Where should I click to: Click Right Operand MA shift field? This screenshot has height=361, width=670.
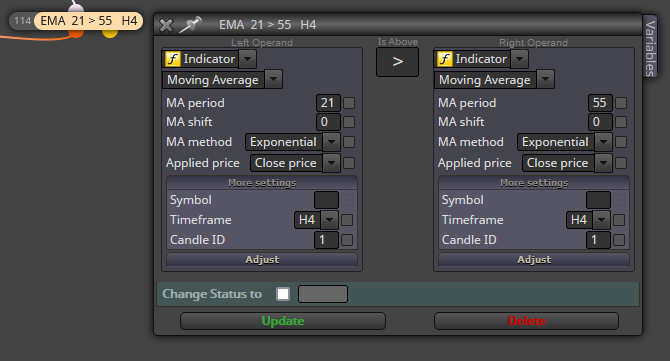coord(600,122)
